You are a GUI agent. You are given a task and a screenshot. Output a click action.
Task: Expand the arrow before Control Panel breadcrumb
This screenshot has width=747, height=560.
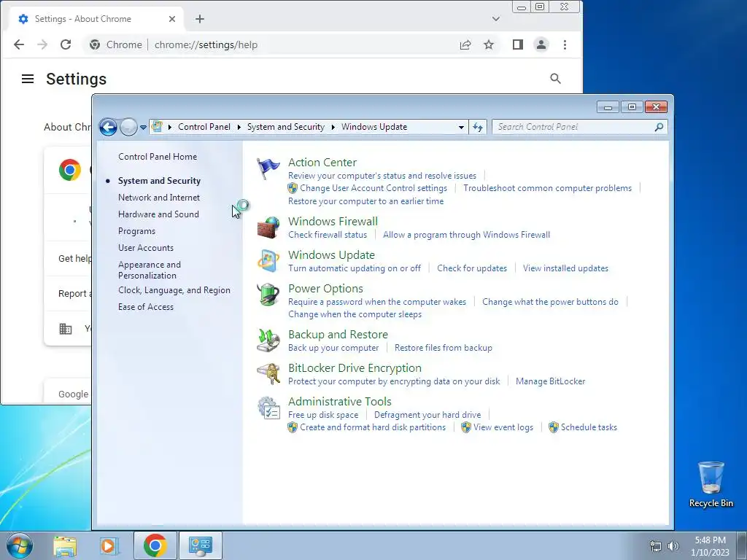pos(170,127)
